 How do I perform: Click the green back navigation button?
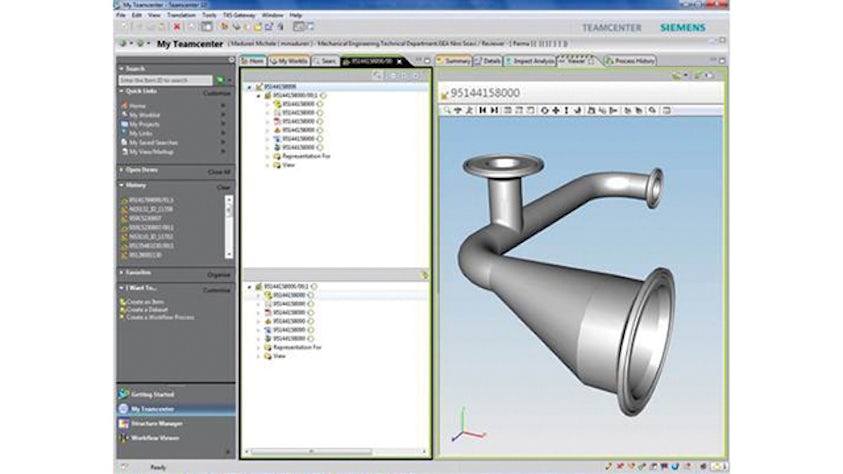(123, 44)
